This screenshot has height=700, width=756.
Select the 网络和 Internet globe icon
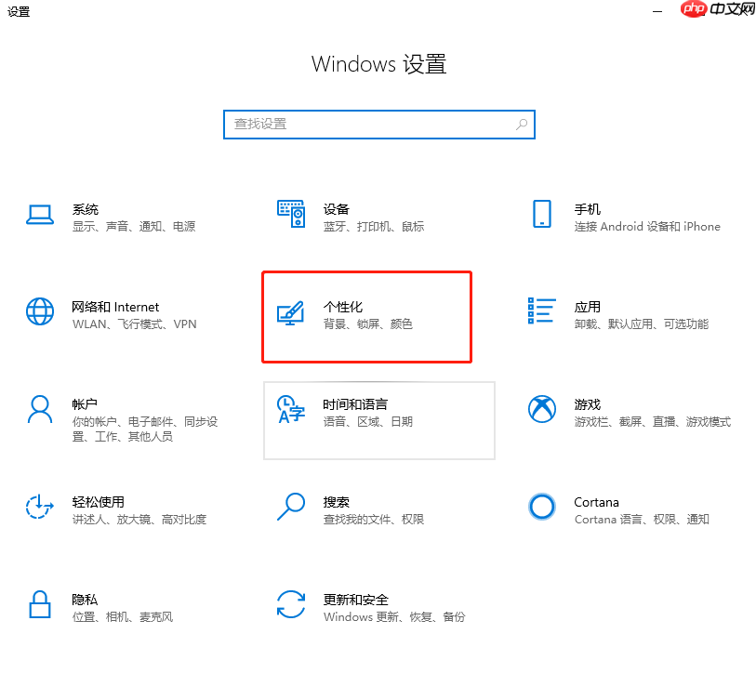click(40, 311)
